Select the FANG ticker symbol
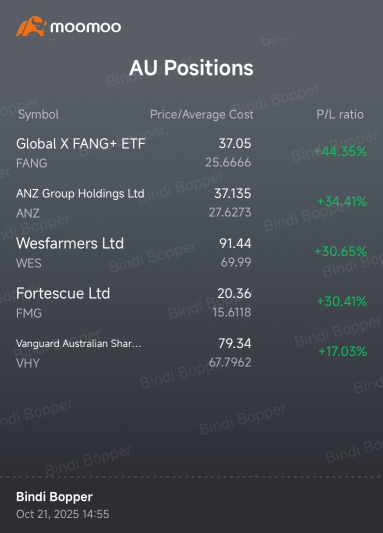The width and height of the screenshot is (383, 533). (32, 164)
